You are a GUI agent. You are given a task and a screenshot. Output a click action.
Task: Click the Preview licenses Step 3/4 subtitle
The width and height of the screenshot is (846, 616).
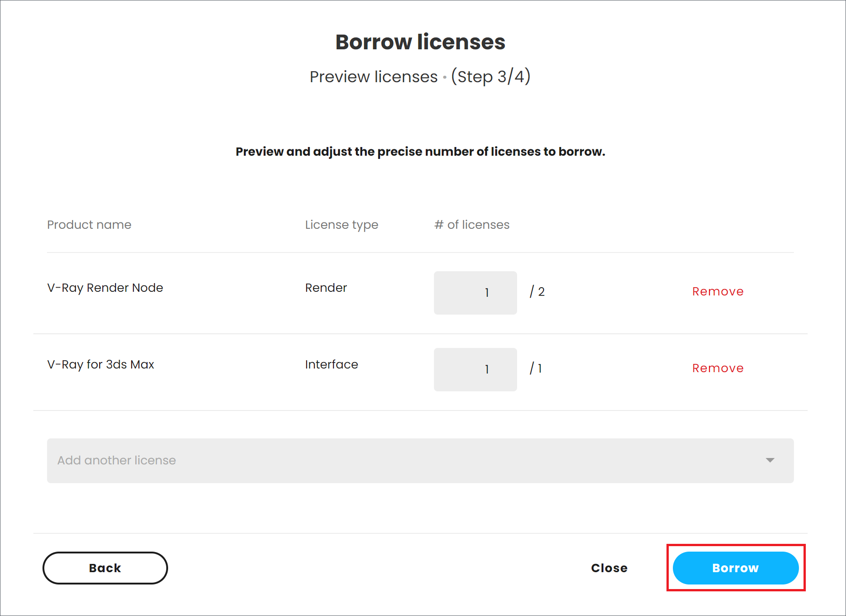point(420,77)
